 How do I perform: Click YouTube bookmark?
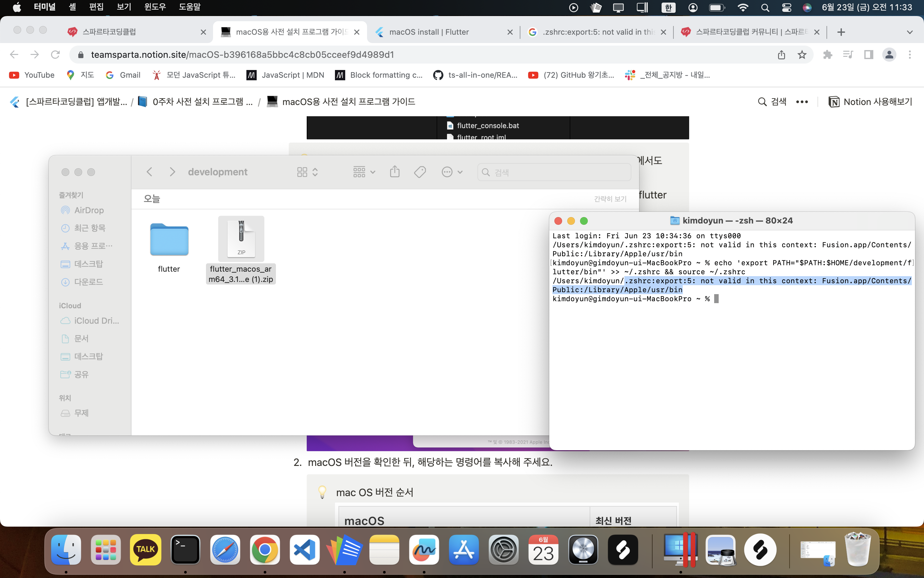click(32, 75)
